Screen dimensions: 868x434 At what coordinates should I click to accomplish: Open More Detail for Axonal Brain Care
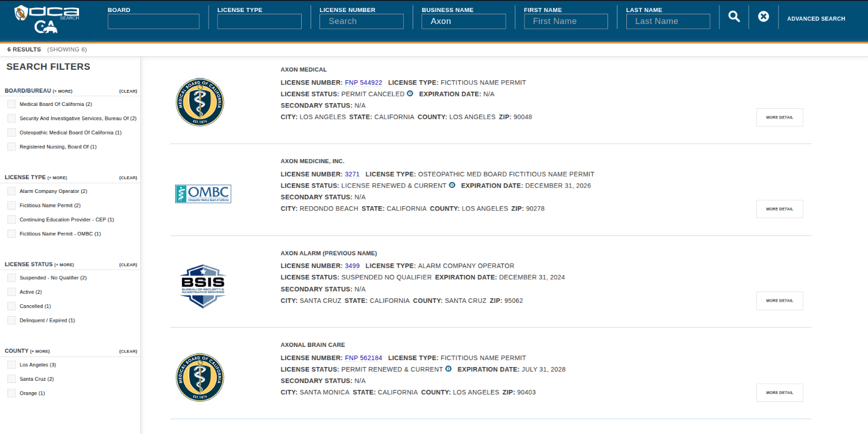(x=780, y=393)
